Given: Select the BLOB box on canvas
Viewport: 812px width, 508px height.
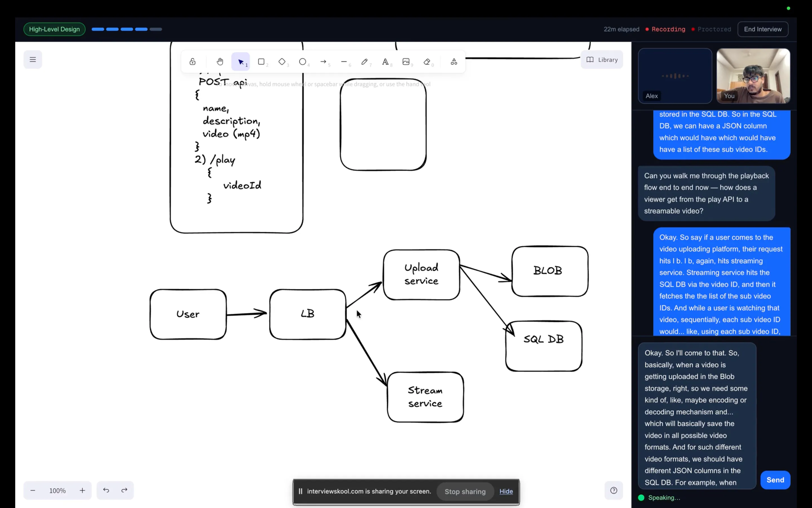Looking at the screenshot, I should pos(550,271).
